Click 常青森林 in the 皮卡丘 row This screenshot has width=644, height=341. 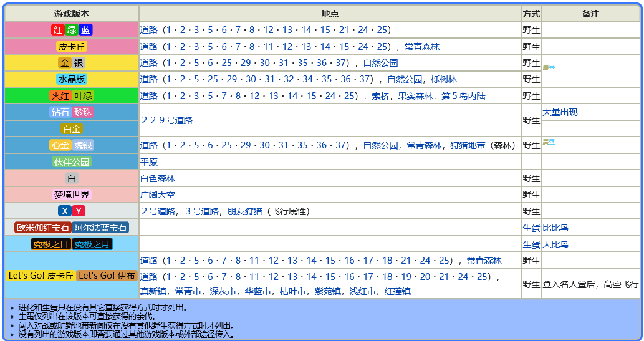click(x=422, y=47)
